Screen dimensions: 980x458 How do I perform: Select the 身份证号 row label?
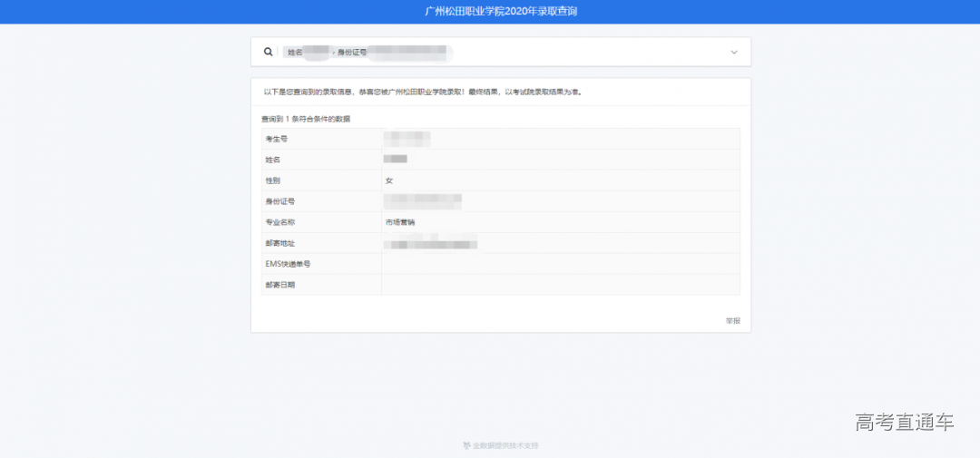pos(279,201)
